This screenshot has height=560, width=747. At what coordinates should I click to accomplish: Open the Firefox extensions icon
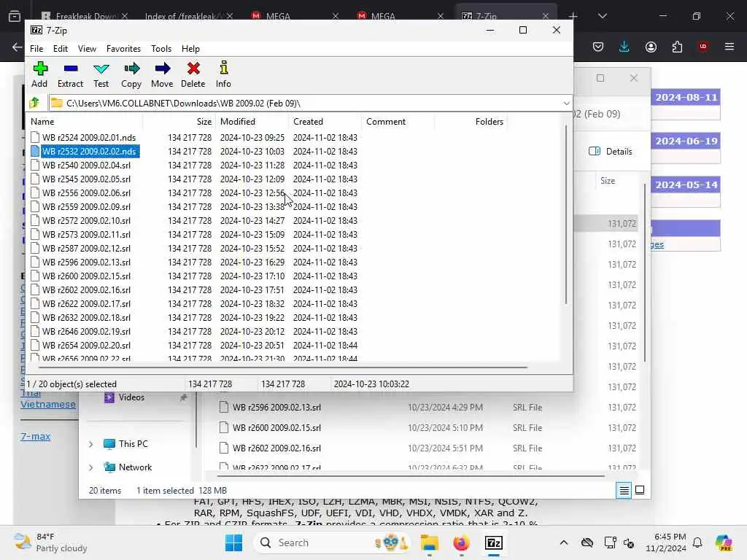677,47
